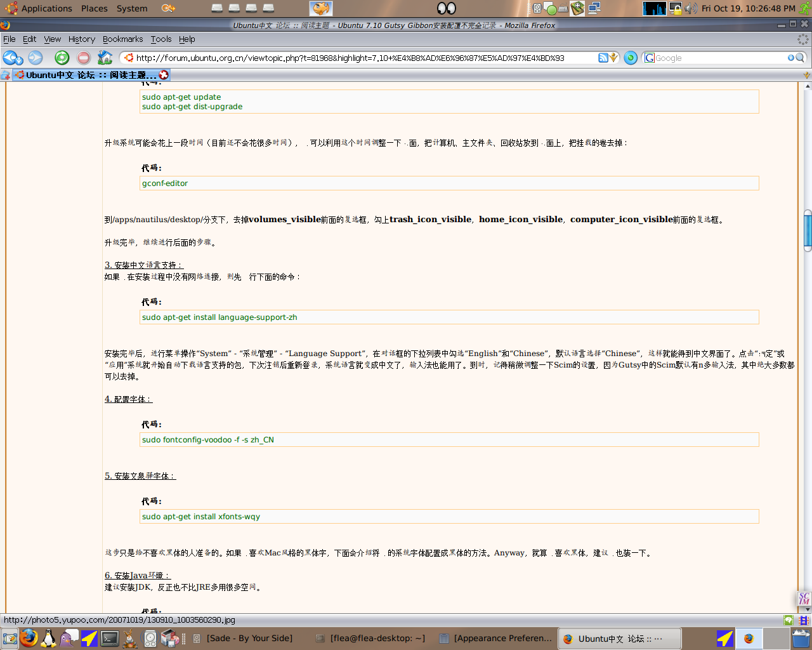Click code line 'sudo apt-get update'
This screenshot has width=812, height=650.
click(181, 97)
